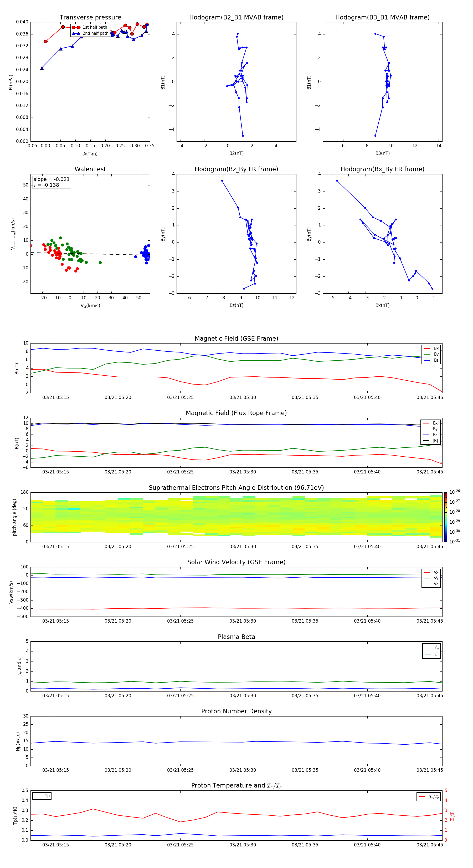Click '03/21 05:30' tick under Proton Temperature panel
Screen dimensions: 473x868
pyautogui.click(x=243, y=845)
